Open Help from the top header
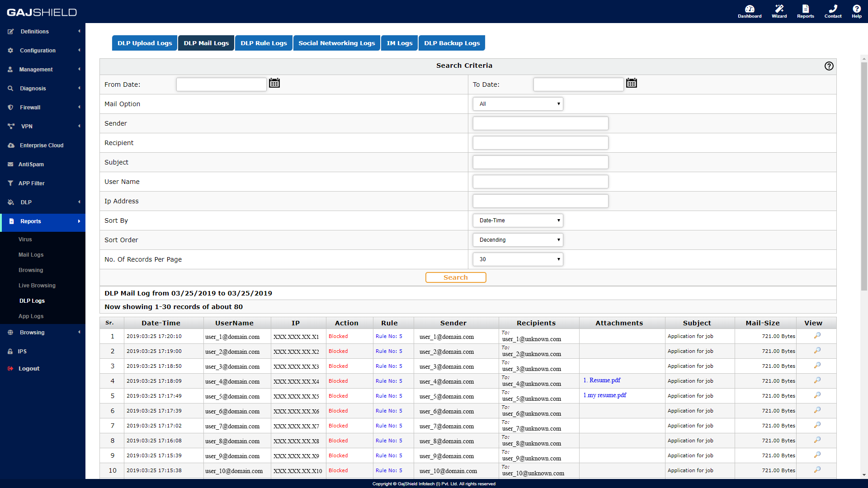The height and width of the screenshot is (488, 868). pos(856,11)
